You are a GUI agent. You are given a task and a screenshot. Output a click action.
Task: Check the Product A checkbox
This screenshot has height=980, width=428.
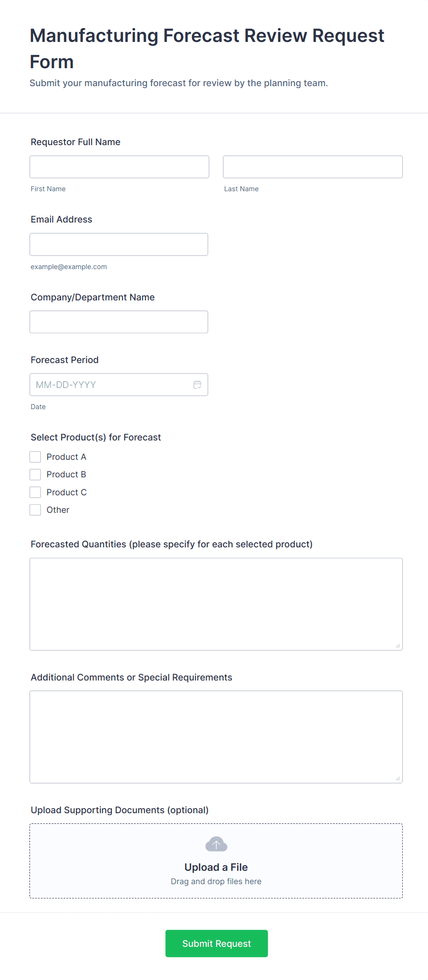point(35,457)
